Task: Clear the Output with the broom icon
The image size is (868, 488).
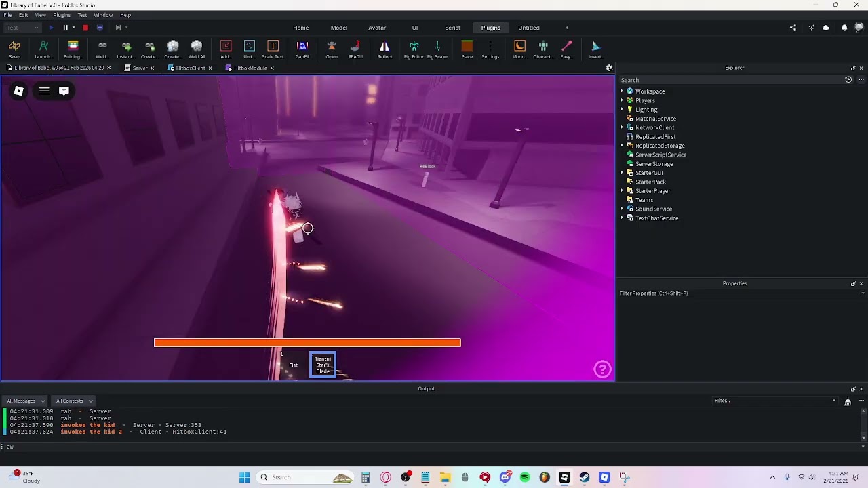Action: pos(847,401)
